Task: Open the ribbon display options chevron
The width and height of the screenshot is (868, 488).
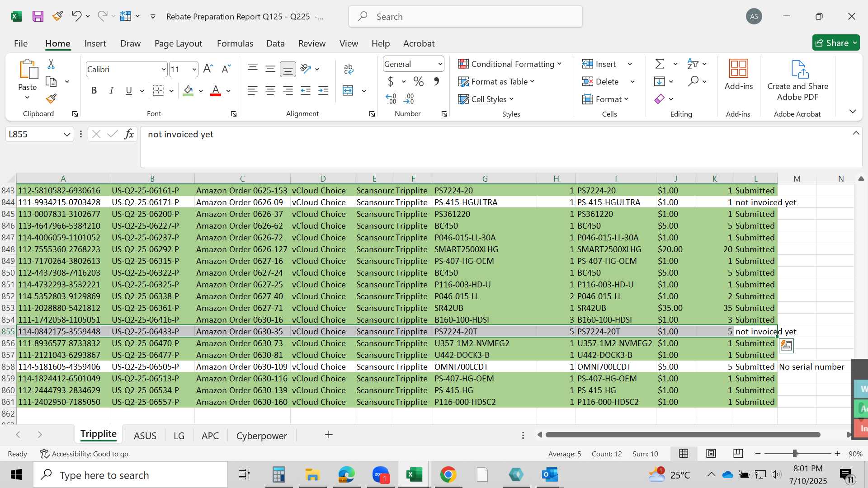Action: (853, 111)
